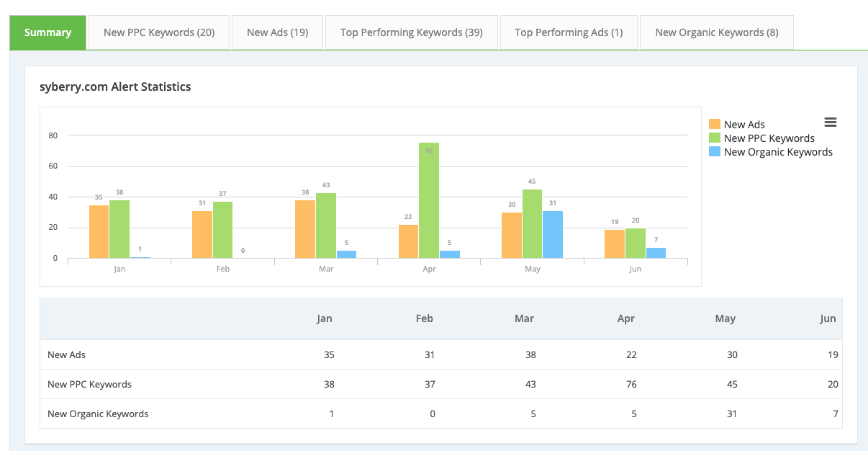868x451 pixels.
Task: Go to Top Performing Keywords (39) tab
Action: click(x=411, y=32)
